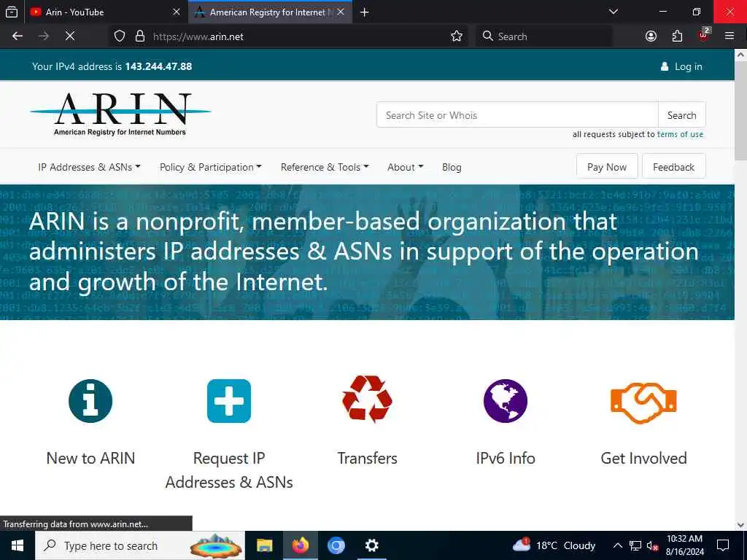Image resolution: width=747 pixels, height=560 pixels.
Task: Open the Get Involved text link
Action: coord(643,458)
